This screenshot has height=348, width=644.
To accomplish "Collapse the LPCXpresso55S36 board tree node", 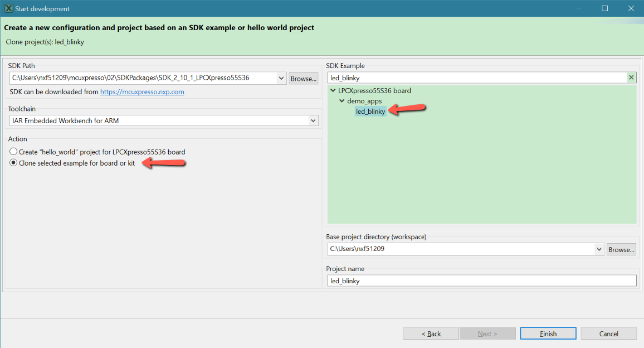I will pyautogui.click(x=333, y=90).
